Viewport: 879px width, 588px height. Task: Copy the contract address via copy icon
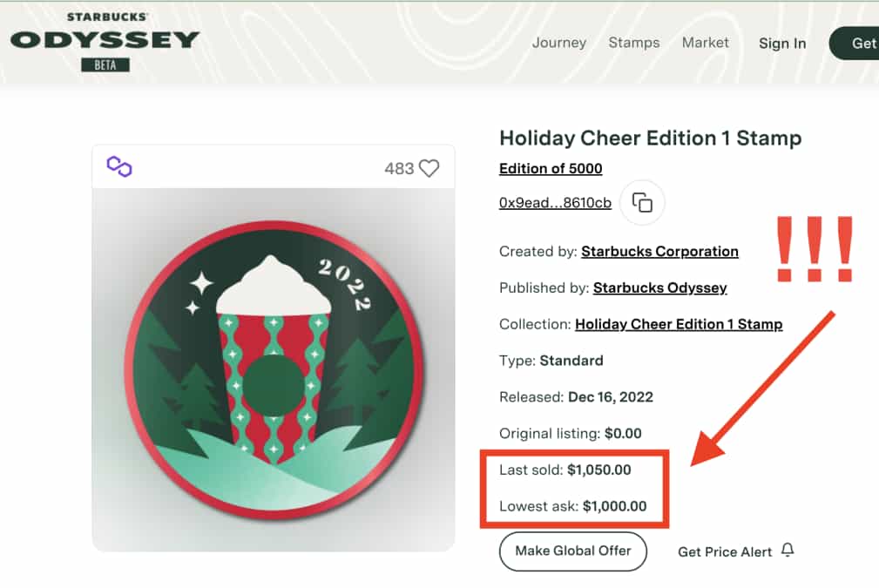(642, 202)
